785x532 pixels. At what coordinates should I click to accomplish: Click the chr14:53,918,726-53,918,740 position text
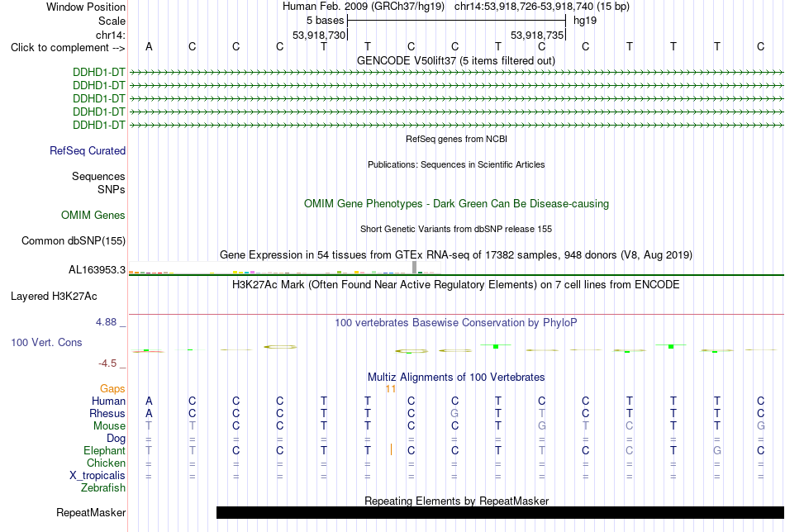[x=542, y=7]
